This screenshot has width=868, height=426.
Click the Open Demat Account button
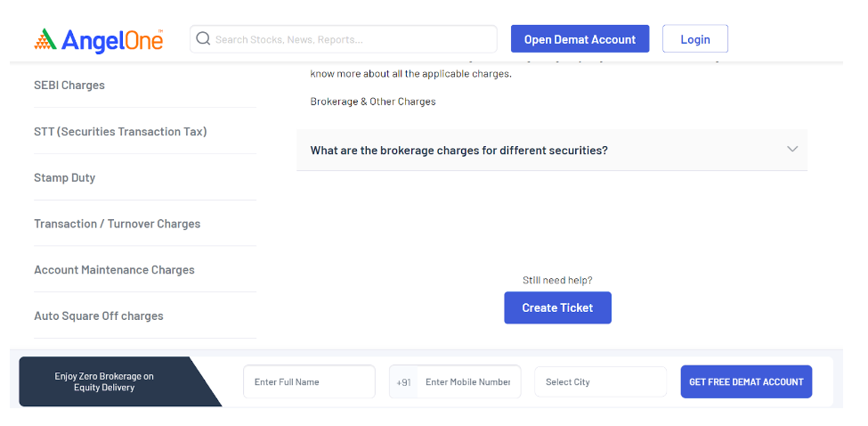point(580,39)
